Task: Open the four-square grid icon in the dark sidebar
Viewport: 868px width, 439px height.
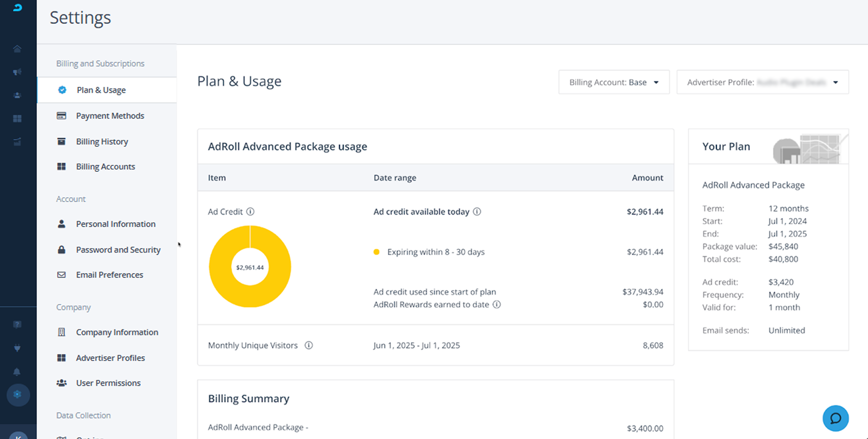Action: click(x=17, y=119)
